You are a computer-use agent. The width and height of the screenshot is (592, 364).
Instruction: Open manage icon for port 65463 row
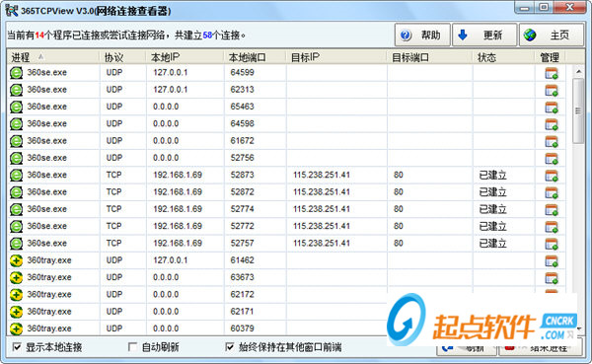(552, 108)
